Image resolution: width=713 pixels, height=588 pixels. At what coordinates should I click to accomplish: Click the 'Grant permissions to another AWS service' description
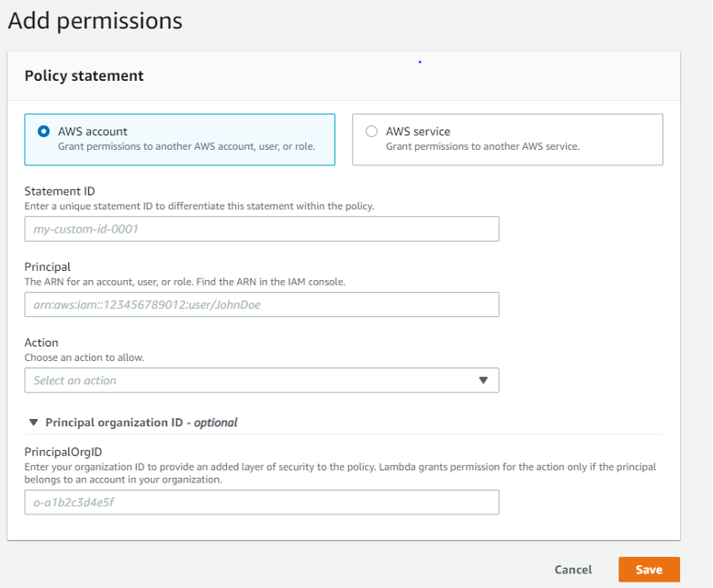(x=482, y=146)
